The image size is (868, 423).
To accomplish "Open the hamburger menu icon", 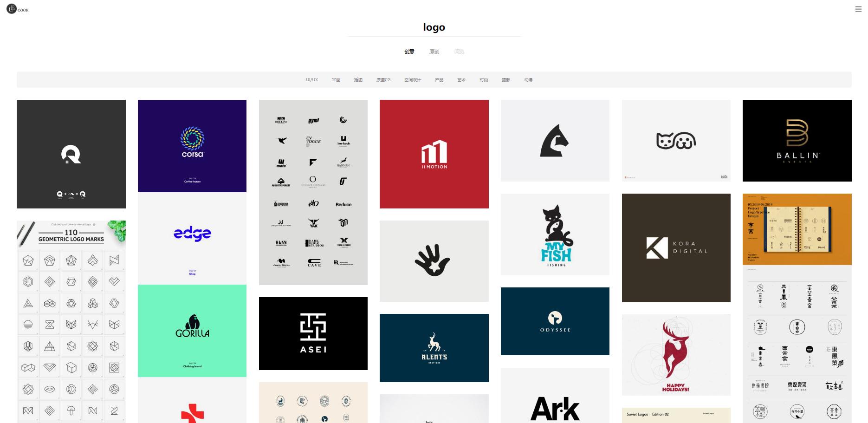I will pyautogui.click(x=858, y=9).
